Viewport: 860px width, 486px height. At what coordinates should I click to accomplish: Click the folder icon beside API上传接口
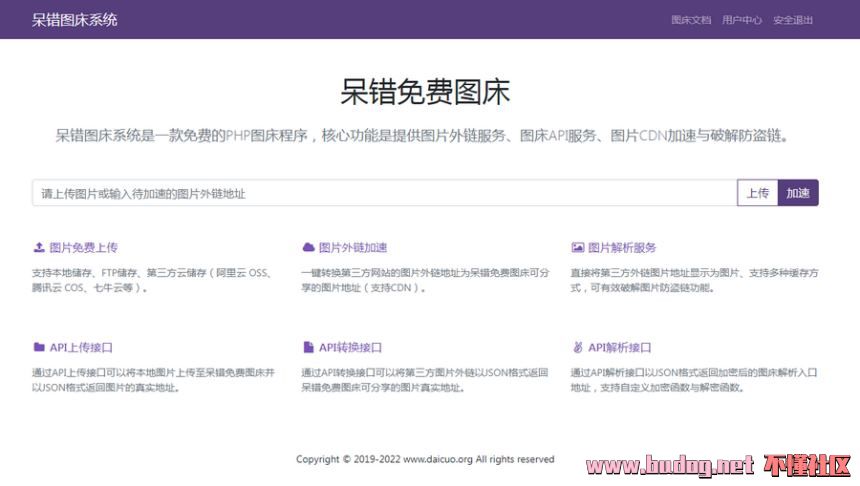click(x=39, y=348)
